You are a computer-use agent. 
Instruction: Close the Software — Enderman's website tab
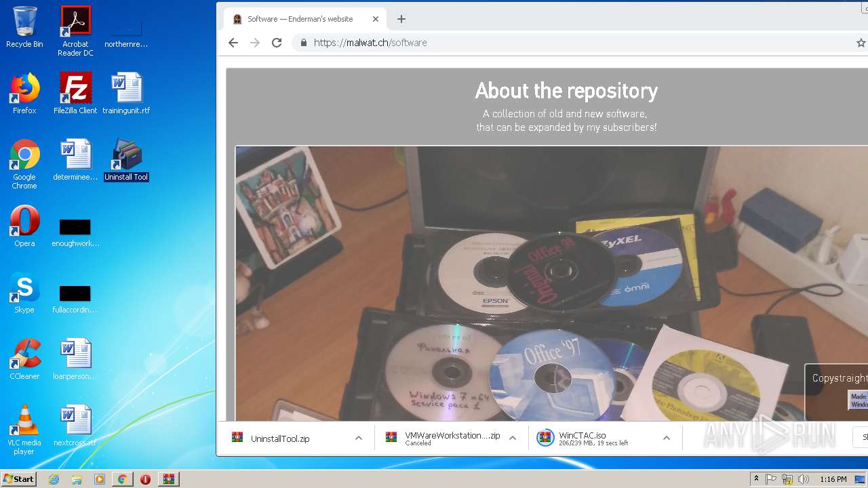pos(376,19)
